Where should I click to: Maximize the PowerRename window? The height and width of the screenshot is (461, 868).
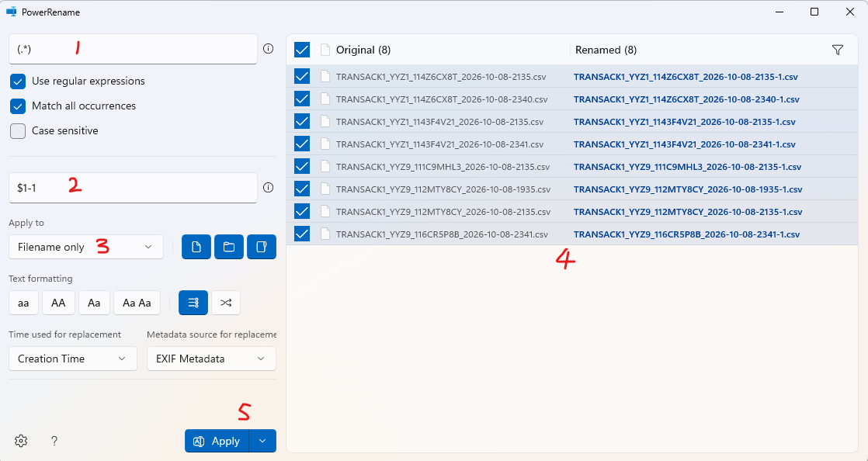coord(814,12)
